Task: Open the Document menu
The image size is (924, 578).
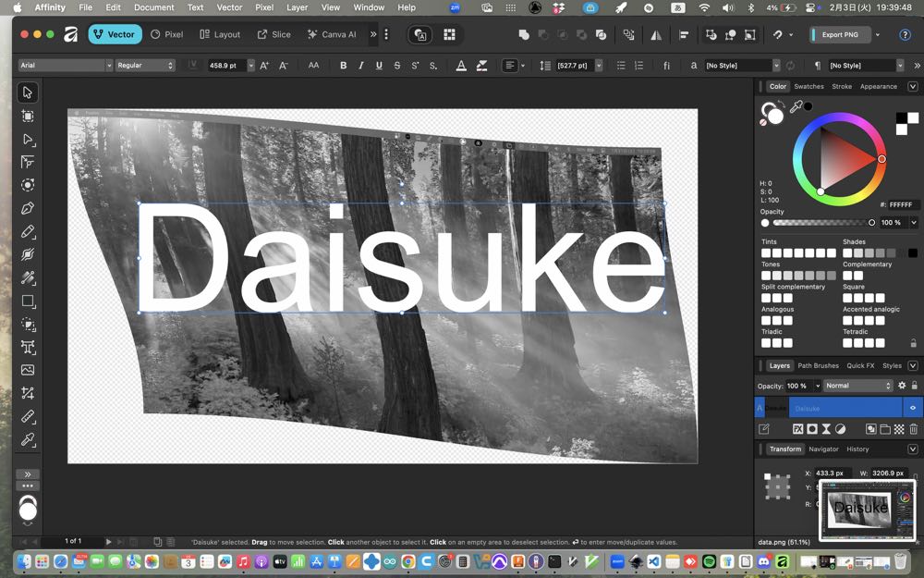Action: pos(153,7)
